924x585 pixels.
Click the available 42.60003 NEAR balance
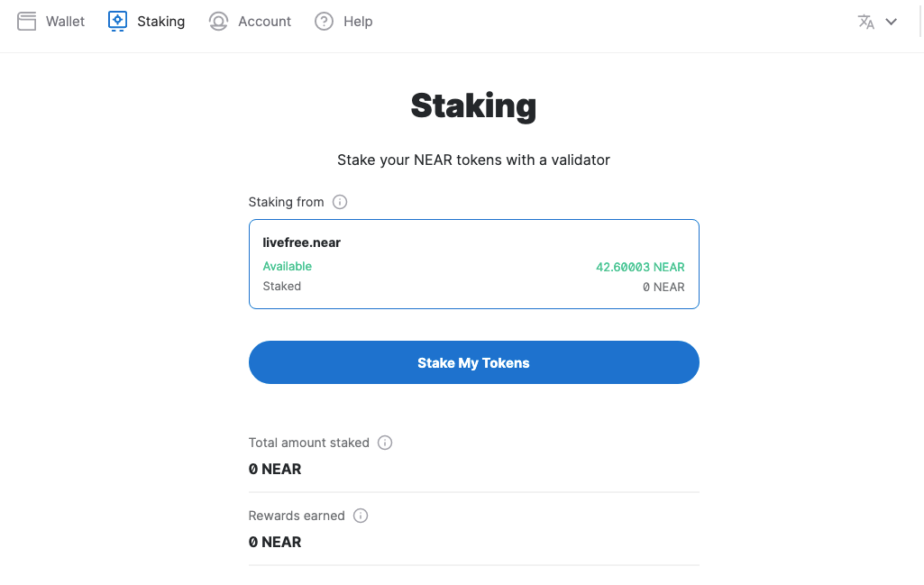(640, 267)
